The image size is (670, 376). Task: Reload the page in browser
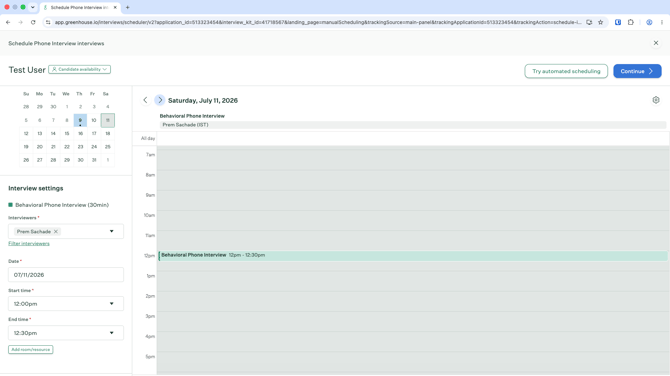pyautogui.click(x=33, y=22)
